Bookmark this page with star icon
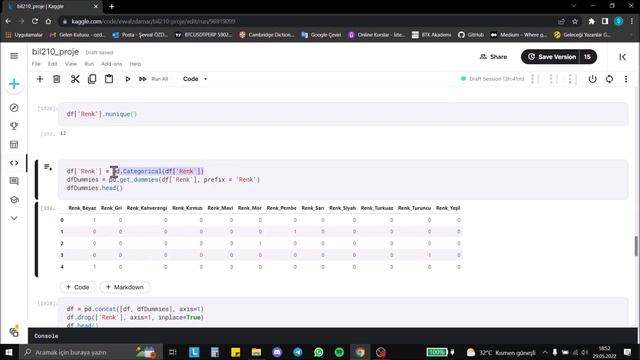This screenshot has width=640, height=360. point(575,21)
